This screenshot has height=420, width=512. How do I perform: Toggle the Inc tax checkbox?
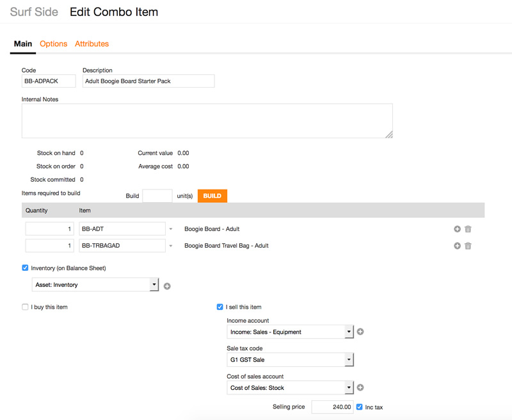[x=359, y=407]
